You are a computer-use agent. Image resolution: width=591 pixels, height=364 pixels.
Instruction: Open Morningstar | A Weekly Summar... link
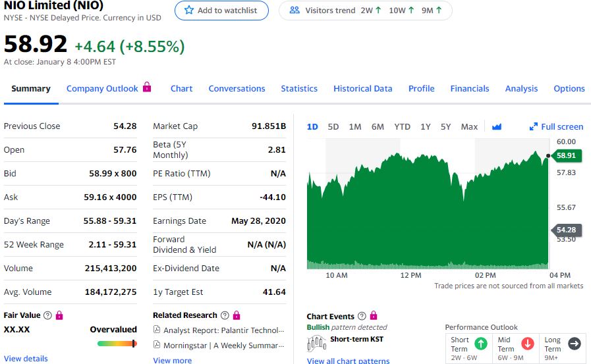pyautogui.click(x=223, y=345)
